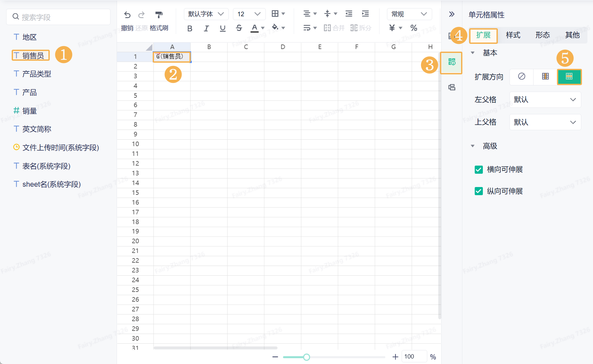Screen dimensions: 593x364
Task: Click the fill color paint bucket
Action: [275, 27]
